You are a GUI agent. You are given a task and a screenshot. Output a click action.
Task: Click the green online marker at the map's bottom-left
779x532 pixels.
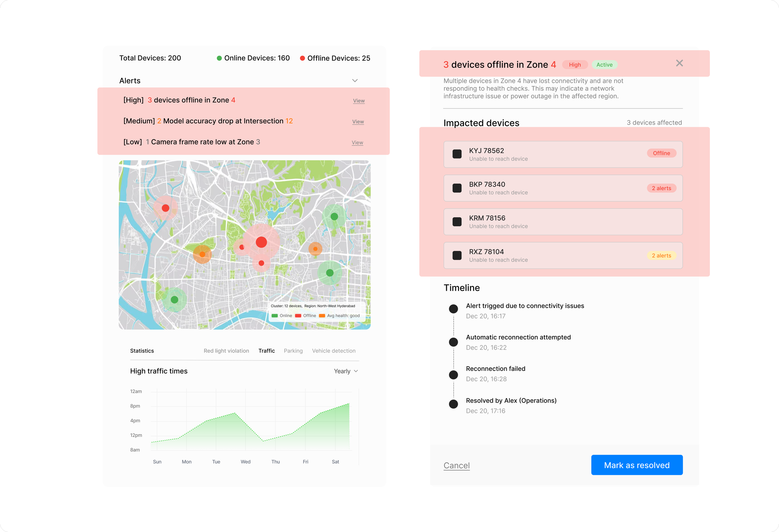[174, 300]
